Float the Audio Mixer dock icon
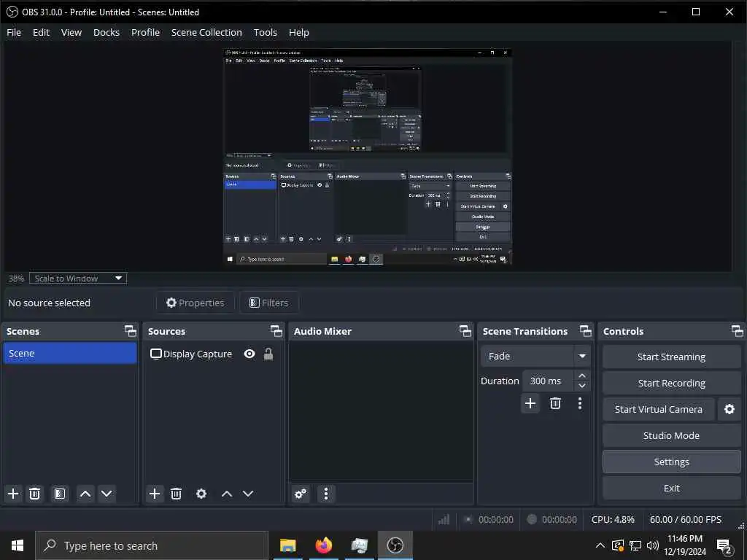This screenshot has width=747, height=560. point(465,331)
